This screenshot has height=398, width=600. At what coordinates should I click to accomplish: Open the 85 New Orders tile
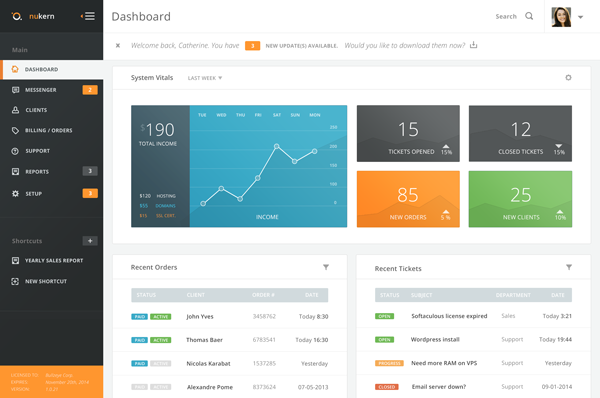408,199
